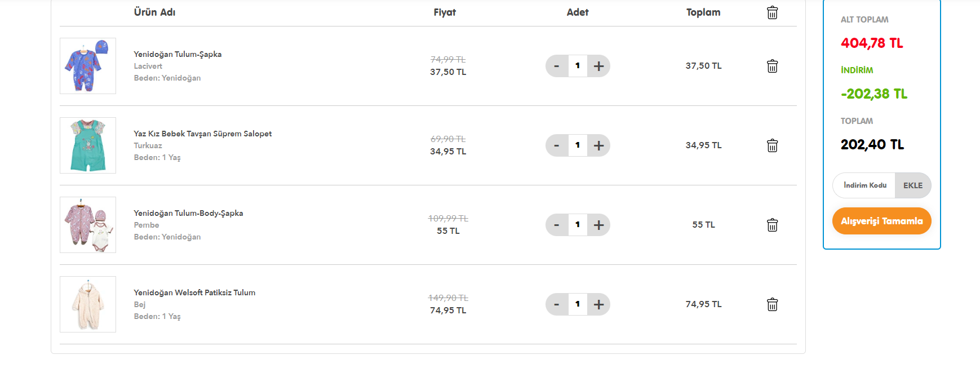The height and width of the screenshot is (368, 980).
Task: Delete all items using header trash icon
Action: point(772,12)
